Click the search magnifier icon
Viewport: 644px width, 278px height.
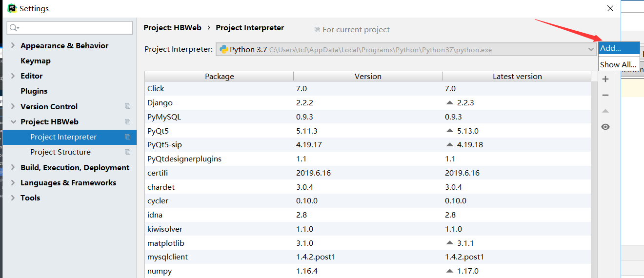(14, 28)
